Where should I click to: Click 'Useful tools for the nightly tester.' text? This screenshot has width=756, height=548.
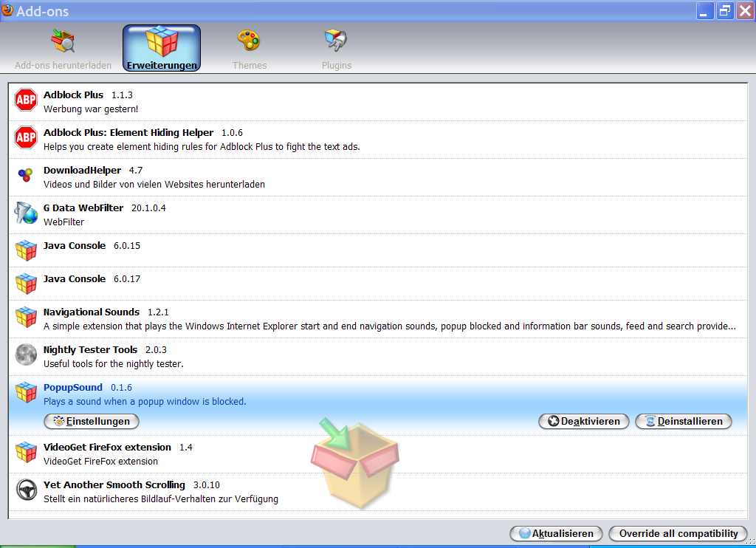point(113,363)
